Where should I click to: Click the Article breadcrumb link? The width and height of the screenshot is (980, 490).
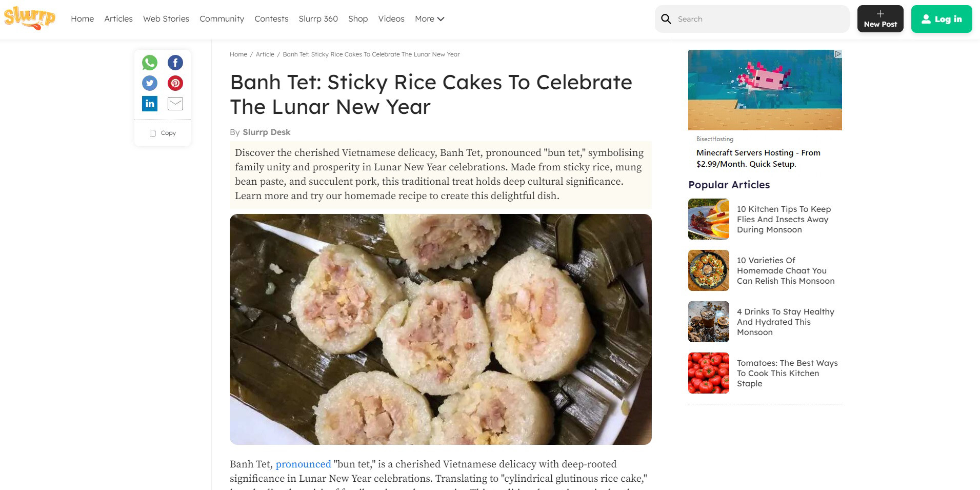[265, 54]
